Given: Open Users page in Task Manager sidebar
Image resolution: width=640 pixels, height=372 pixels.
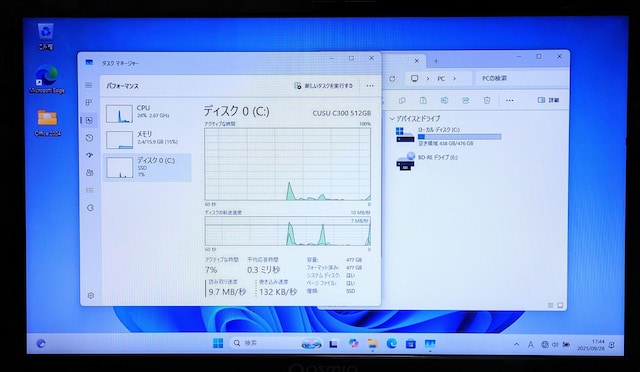Looking at the screenshot, I should click(90, 173).
